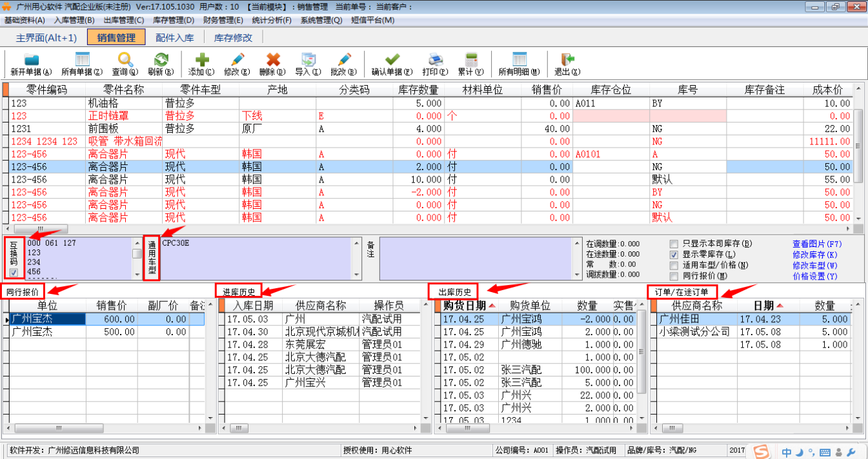This screenshot has width=868, height=459.
Task: Click the 新开单据 new document icon
Action: point(31,64)
